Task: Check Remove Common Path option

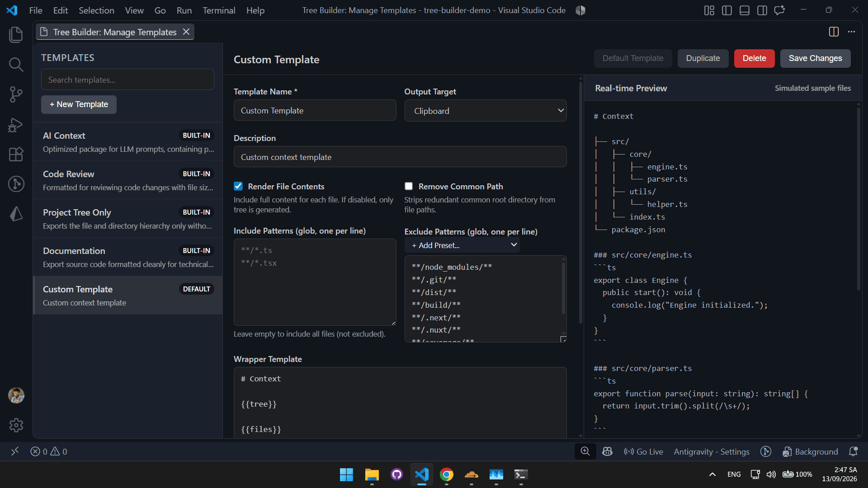Action: (409, 186)
